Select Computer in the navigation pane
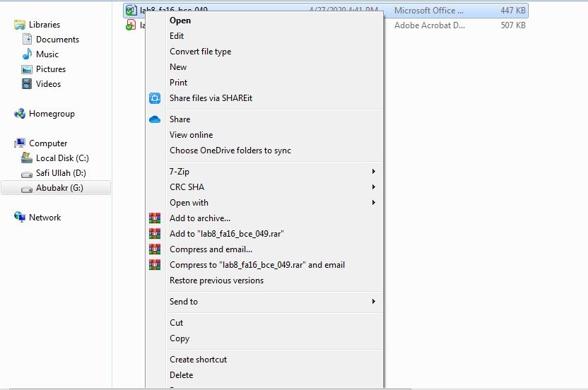Image resolution: width=588 pixels, height=390 pixels. point(48,143)
